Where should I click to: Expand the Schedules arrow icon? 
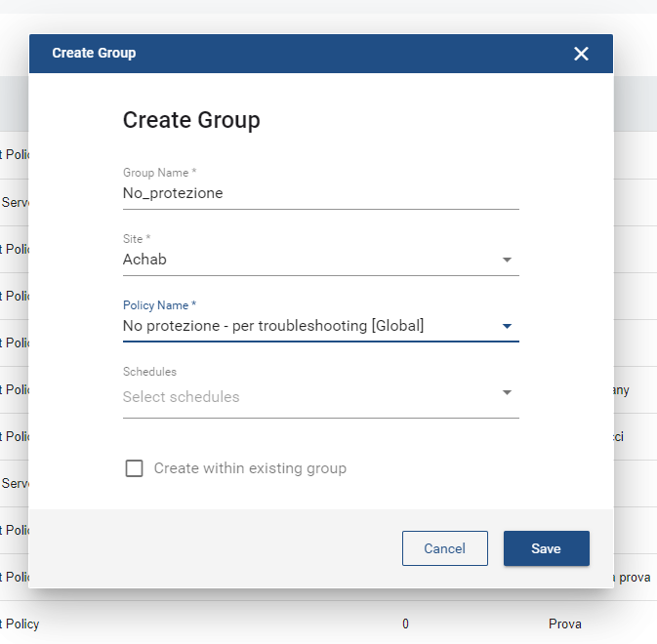click(x=507, y=393)
